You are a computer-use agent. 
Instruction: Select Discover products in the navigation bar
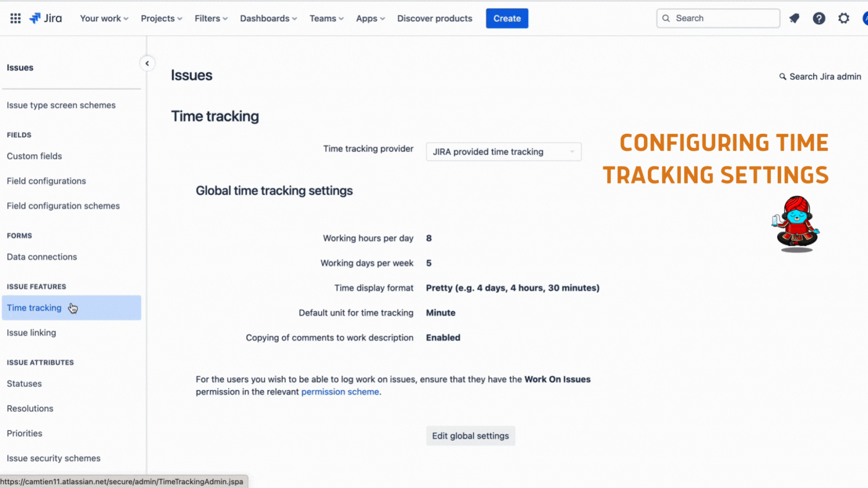click(x=435, y=18)
